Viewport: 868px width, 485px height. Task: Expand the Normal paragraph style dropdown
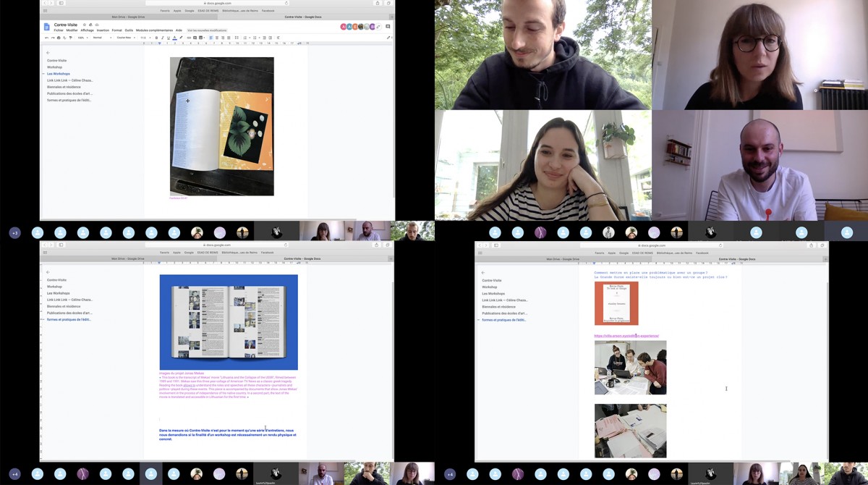click(x=102, y=38)
